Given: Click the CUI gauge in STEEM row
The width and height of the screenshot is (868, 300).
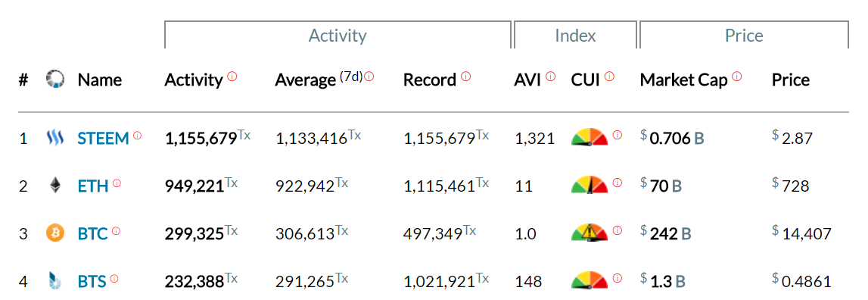Looking at the screenshot, I should click(x=590, y=137).
